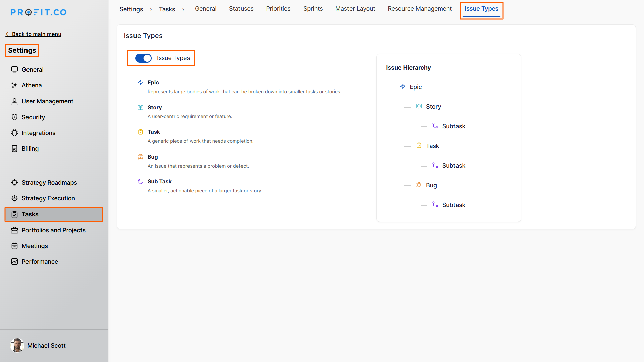Click the Strategy Roadmaps lightbulb icon
Screen dimensions: 644x362
(x=14, y=183)
